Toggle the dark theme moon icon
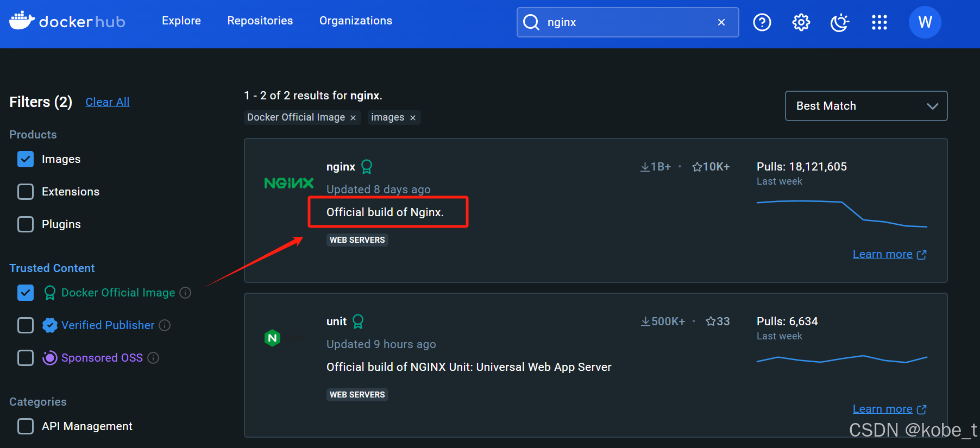The width and height of the screenshot is (980, 448). coord(840,22)
